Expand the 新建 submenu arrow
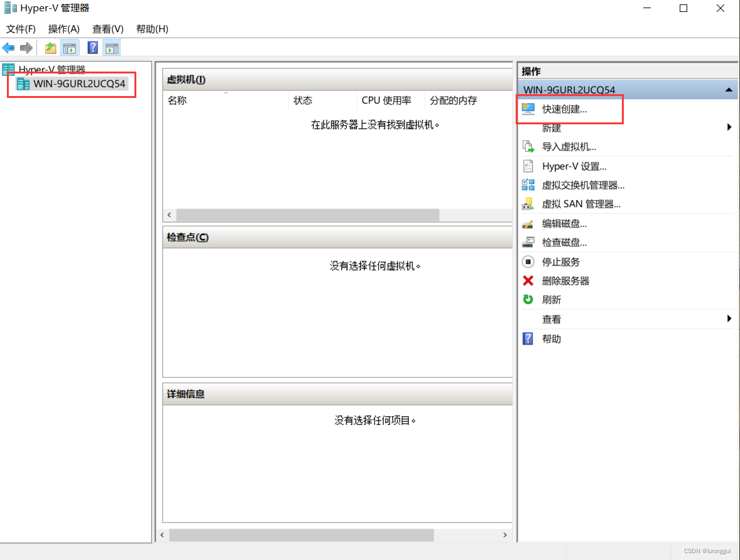Image resolution: width=740 pixels, height=560 pixels. 729,127
